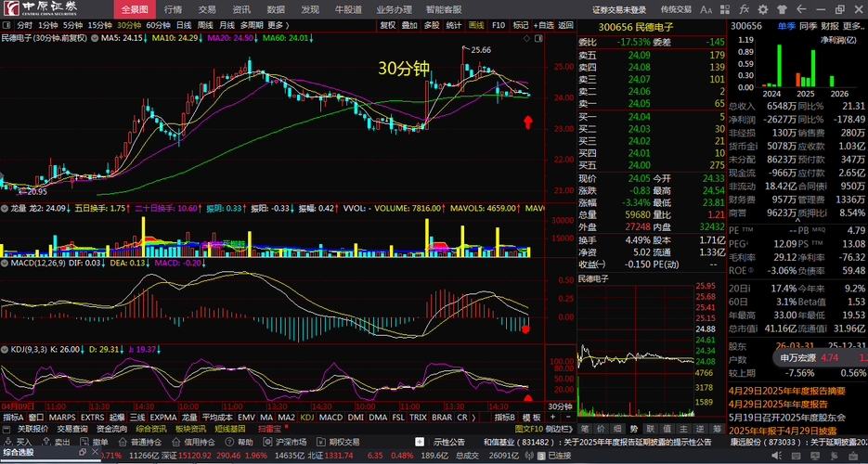The height and width of the screenshot is (464, 868).
Task: Open the 指标A indicator group
Action: pos(13,417)
